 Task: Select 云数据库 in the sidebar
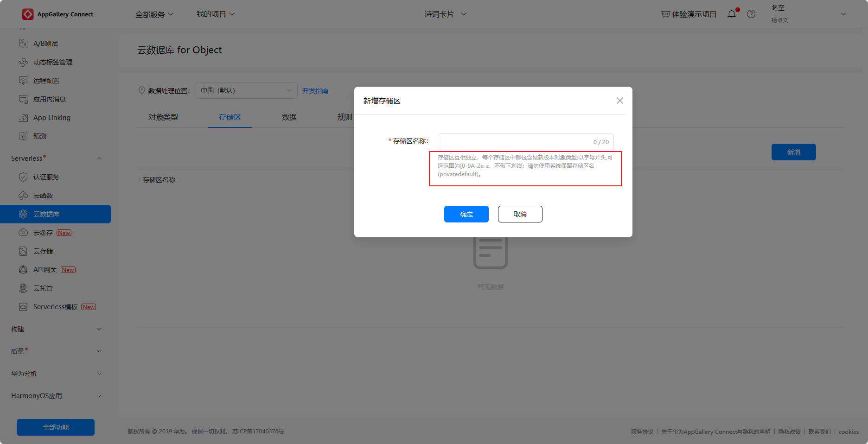pyautogui.click(x=56, y=214)
